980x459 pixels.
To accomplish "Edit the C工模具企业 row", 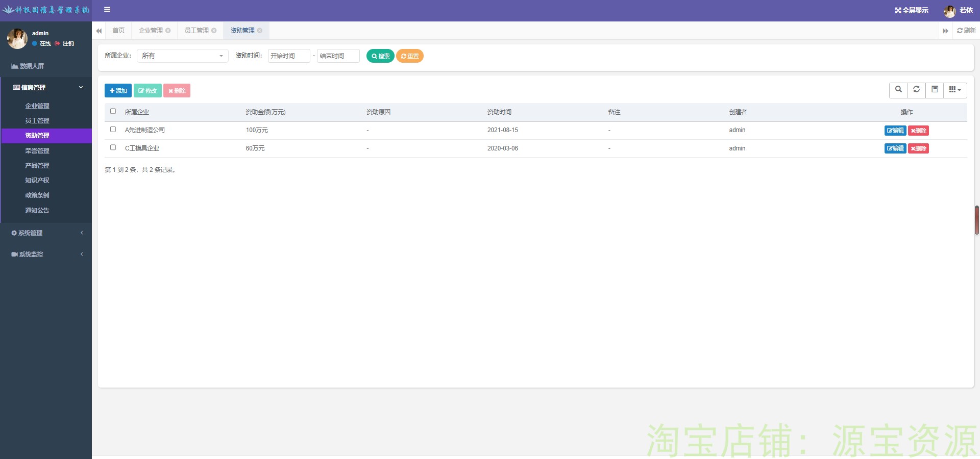I will click(x=895, y=148).
